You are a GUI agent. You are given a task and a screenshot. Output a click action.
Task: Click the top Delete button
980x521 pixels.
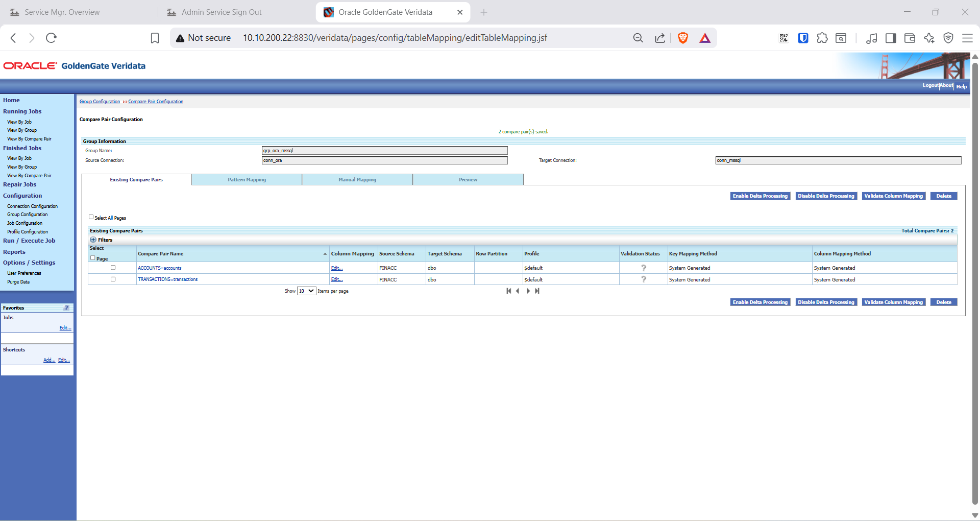(944, 196)
